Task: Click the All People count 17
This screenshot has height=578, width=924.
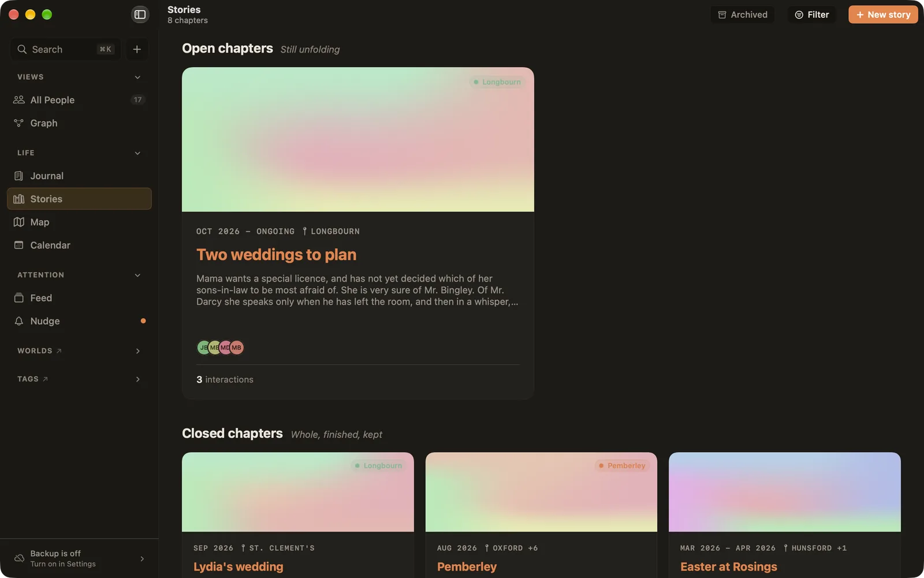Action: click(137, 100)
